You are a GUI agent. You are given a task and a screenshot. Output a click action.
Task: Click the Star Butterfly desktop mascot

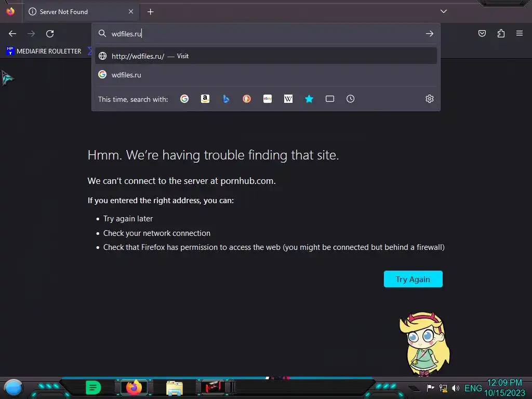click(424, 343)
